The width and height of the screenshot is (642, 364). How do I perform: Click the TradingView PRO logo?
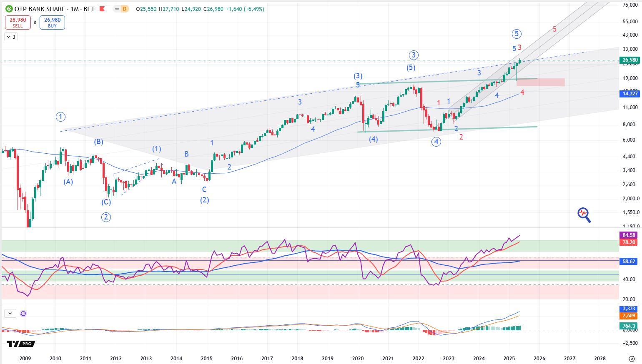[20, 344]
